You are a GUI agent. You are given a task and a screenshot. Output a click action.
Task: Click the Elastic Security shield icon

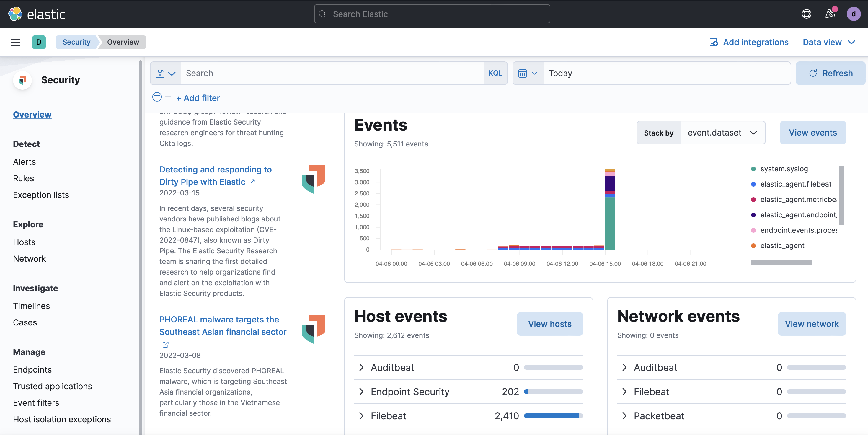22,80
